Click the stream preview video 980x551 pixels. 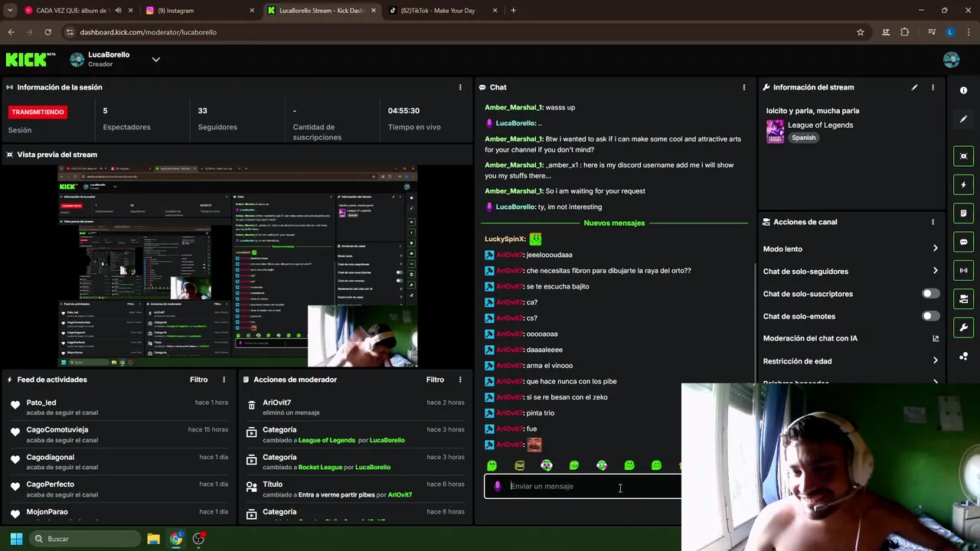[x=238, y=266]
